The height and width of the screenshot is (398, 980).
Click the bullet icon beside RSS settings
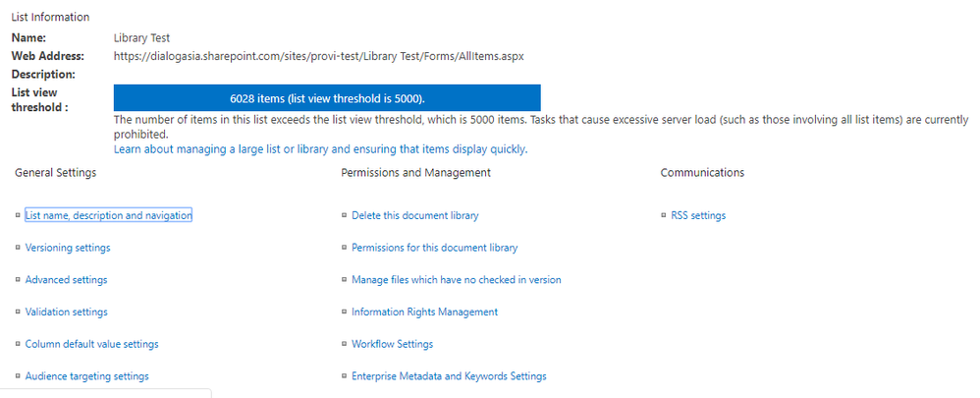pyautogui.click(x=664, y=215)
